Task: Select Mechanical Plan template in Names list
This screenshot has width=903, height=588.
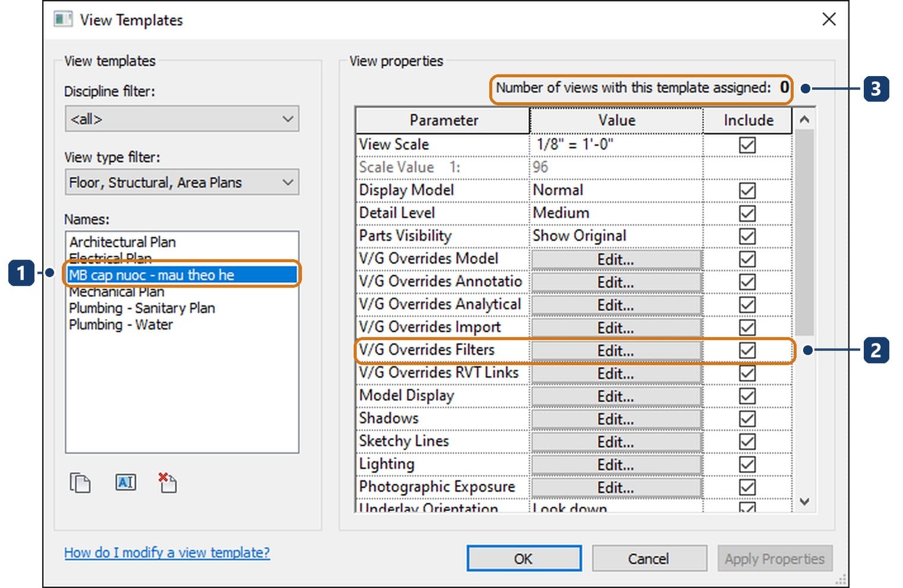Action: point(116,292)
